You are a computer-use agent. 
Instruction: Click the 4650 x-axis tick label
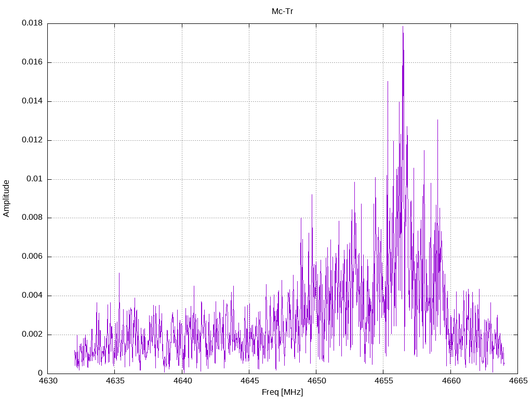[x=316, y=381]
